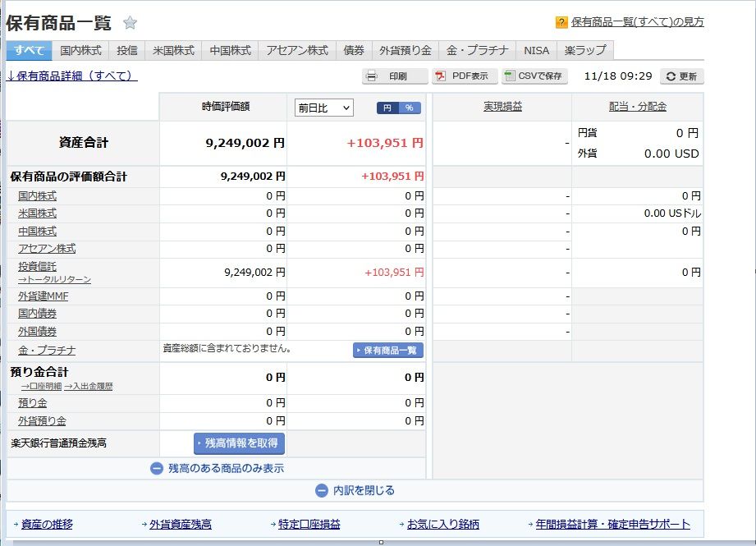Toggle display to 円
Screen dimensions: 756x546
click(x=387, y=108)
